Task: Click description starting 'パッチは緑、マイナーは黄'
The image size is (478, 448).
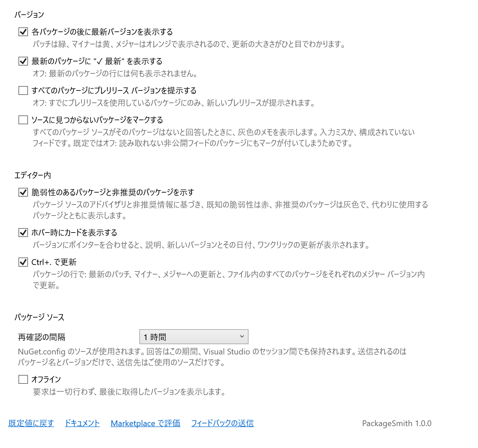Action: tap(190, 44)
